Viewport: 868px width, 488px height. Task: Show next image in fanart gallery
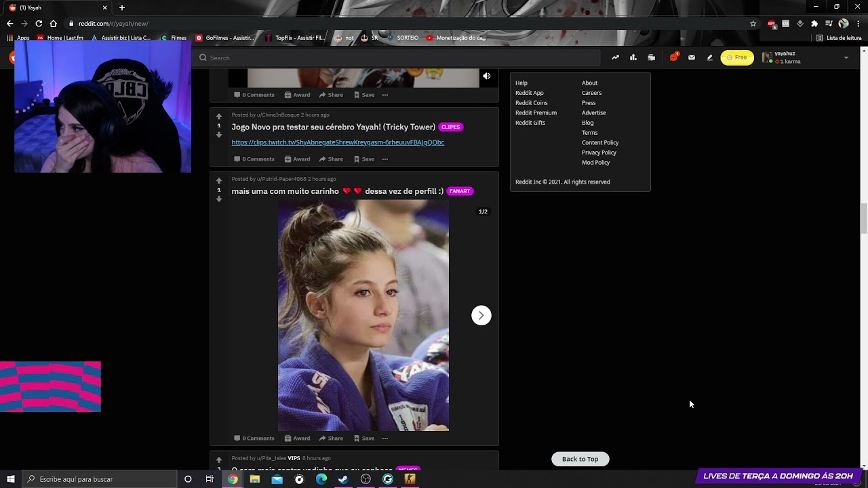481,315
